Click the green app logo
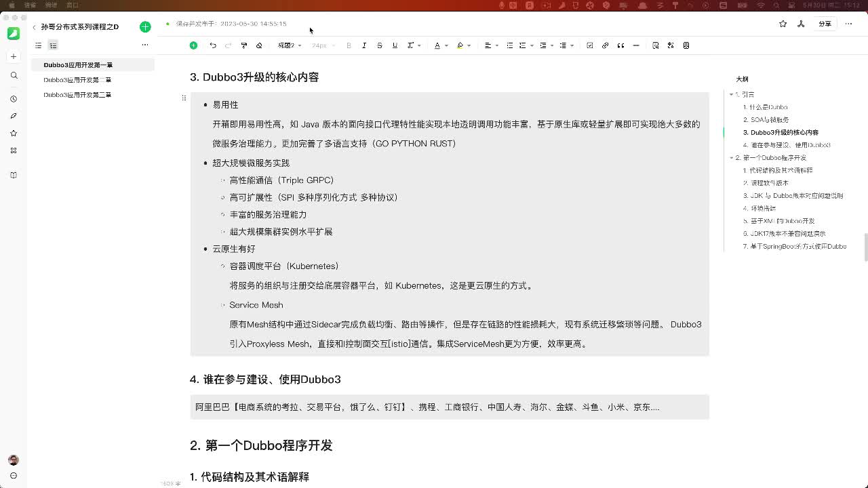The height and width of the screenshot is (488, 868). tap(14, 33)
